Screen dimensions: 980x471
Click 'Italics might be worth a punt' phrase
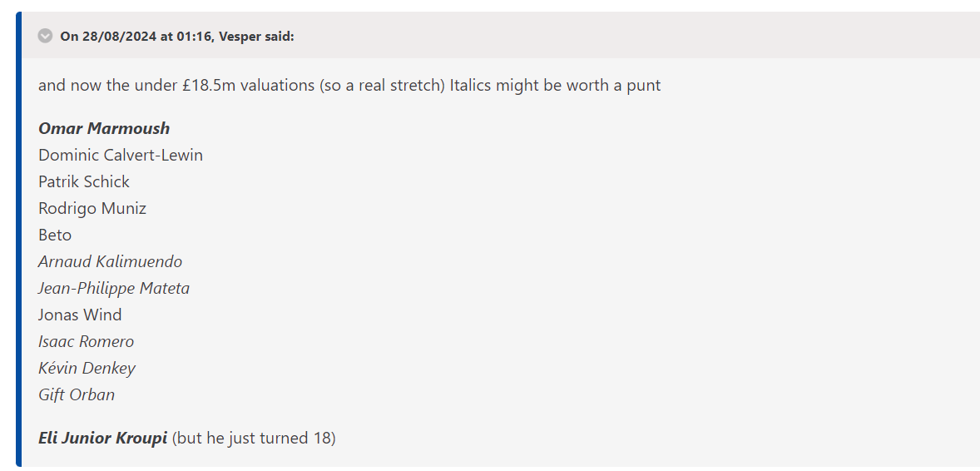click(555, 85)
